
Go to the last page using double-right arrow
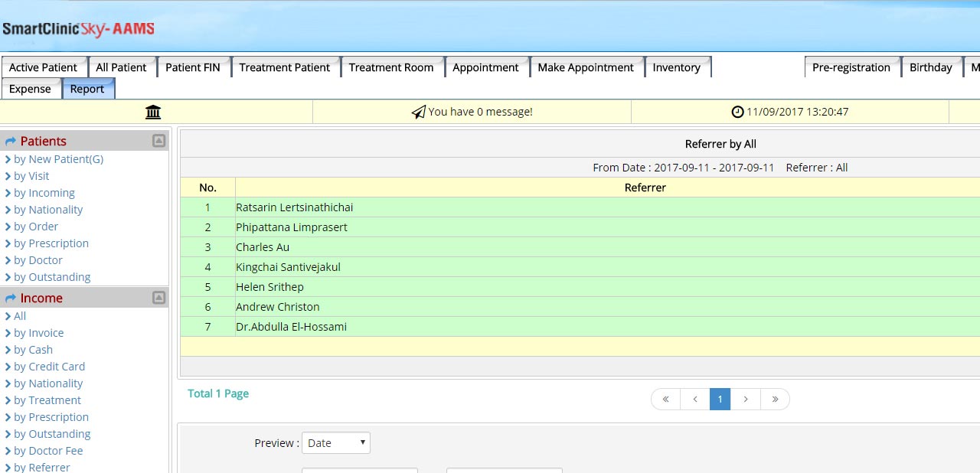[775, 400]
